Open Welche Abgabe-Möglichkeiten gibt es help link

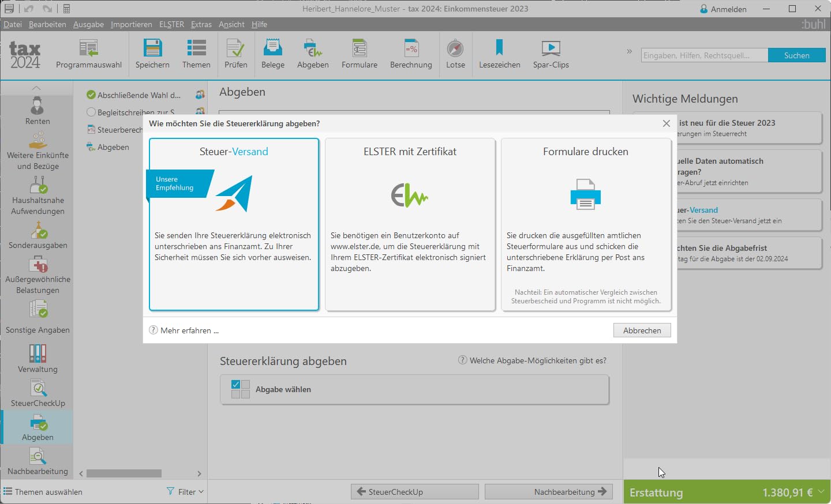click(532, 360)
